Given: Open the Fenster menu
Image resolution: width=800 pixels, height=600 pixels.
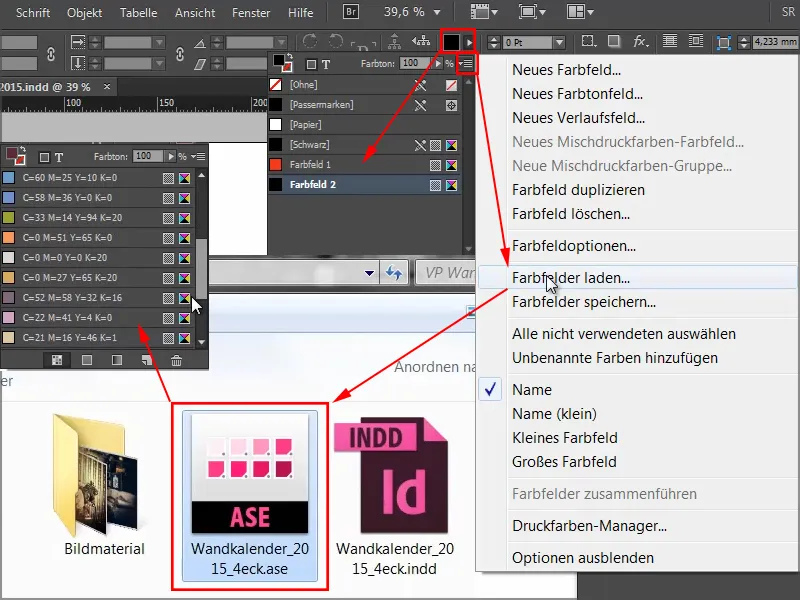Looking at the screenshot, I should pyautogui.click(x=251, y=12).
